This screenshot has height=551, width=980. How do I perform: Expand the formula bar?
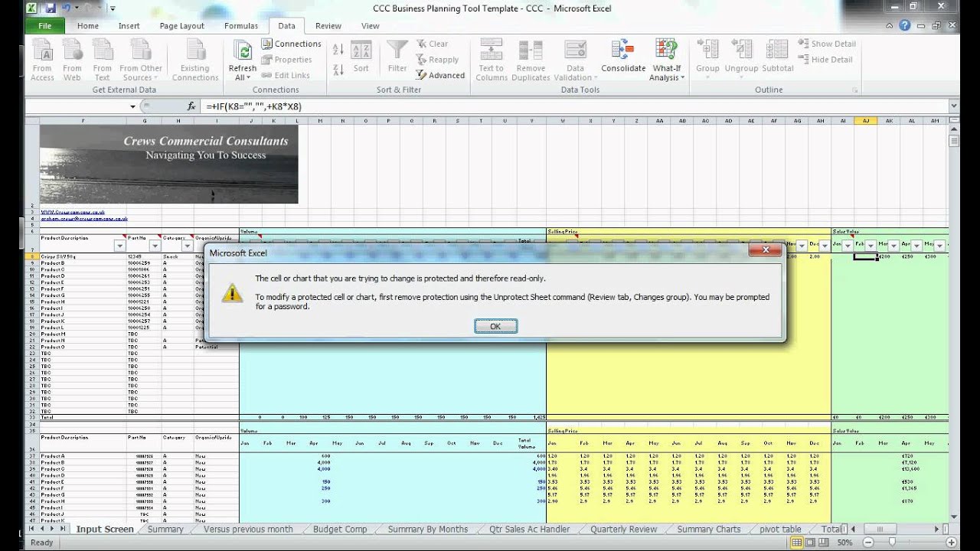[x=953, y=106]
